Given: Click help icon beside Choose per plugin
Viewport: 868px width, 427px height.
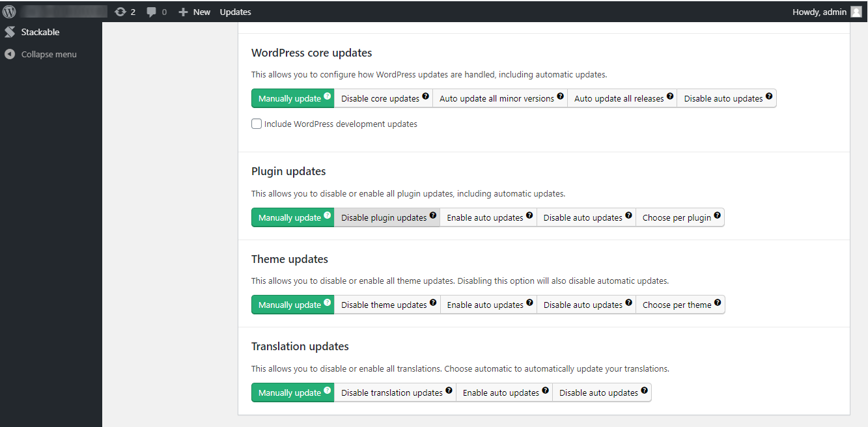Looking at the screenshot, I should [x=718, y=215].
